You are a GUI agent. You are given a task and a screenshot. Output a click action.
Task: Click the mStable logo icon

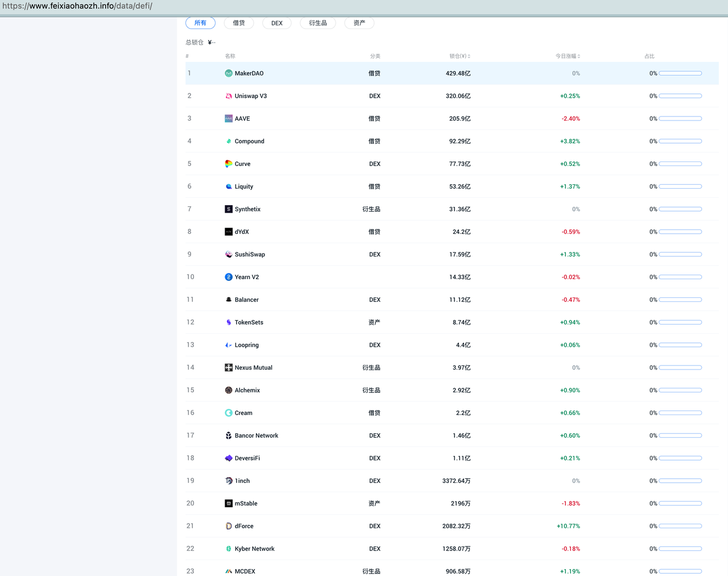[x=229, y=503]
